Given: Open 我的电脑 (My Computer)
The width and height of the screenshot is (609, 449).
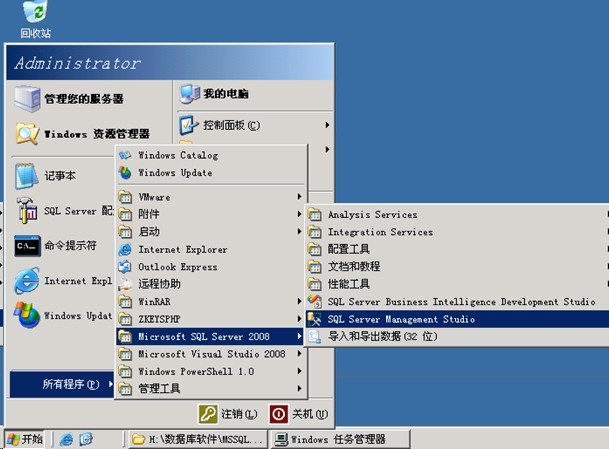Looking at the screenshot, I should [225, 94].
